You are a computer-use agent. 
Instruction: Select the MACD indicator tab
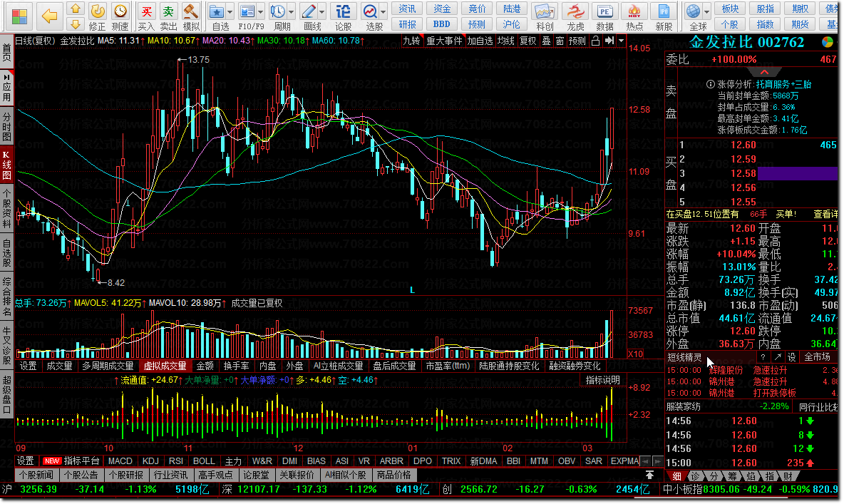tap(120, 461)
